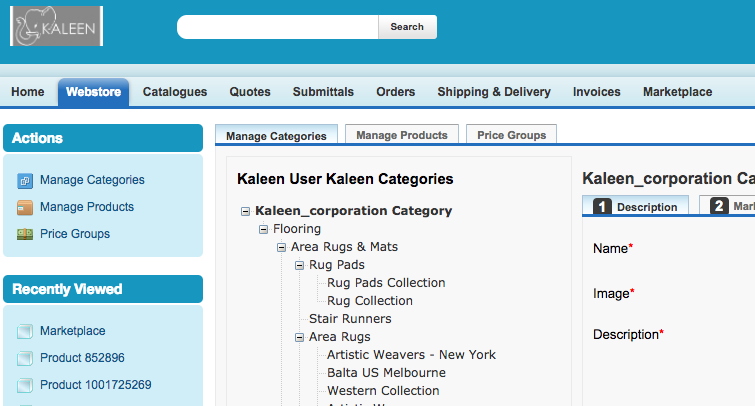Select the Manage Categories sub-tab
Screen dimensions: 755x406
tap(276, 135)
